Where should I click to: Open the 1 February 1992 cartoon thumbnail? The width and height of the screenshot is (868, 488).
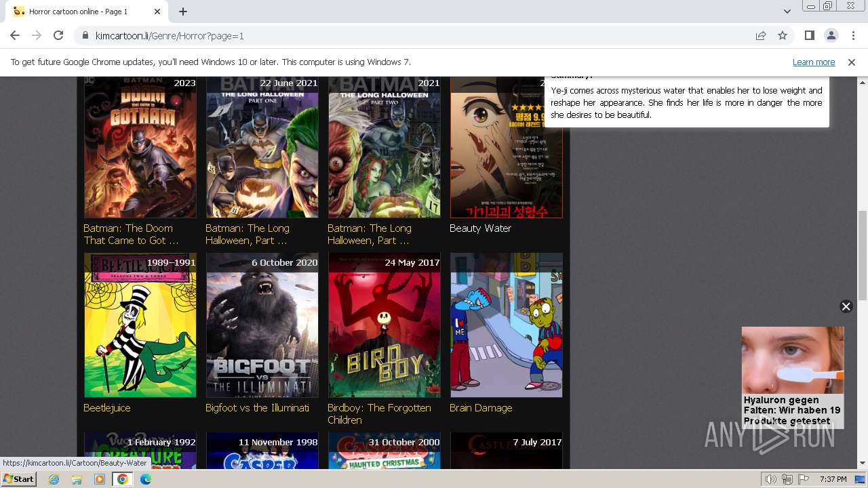(x=140, y=451)
